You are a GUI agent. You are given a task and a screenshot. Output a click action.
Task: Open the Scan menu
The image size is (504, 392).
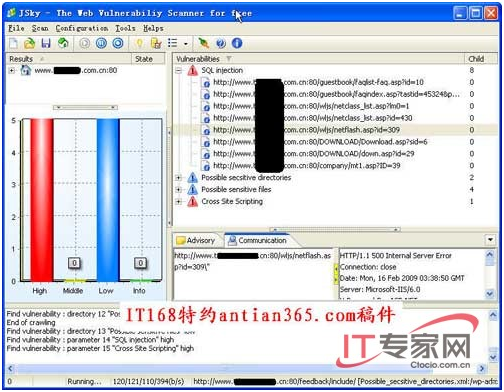pyautogui.click(x=40, y=28)
